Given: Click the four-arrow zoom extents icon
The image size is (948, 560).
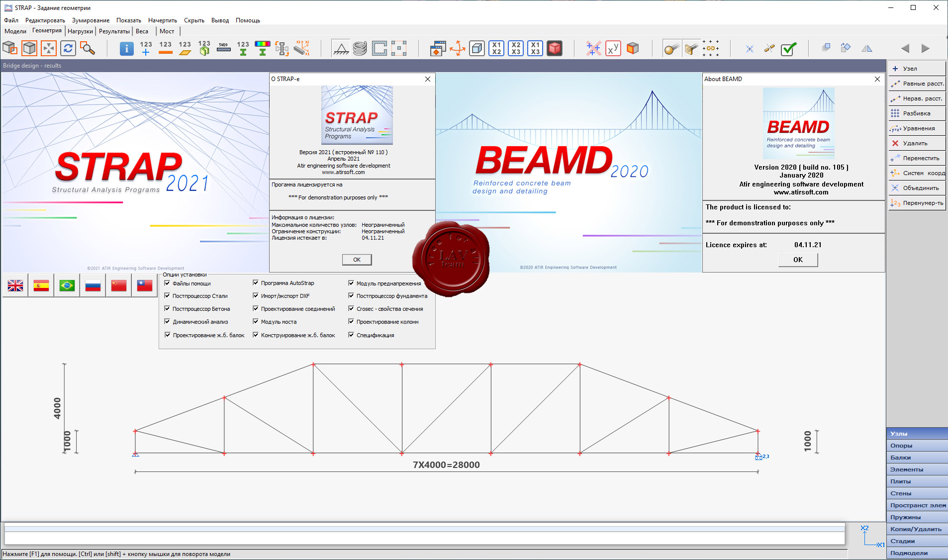Looking at the screenshot, I should click(x=49, y=48).
